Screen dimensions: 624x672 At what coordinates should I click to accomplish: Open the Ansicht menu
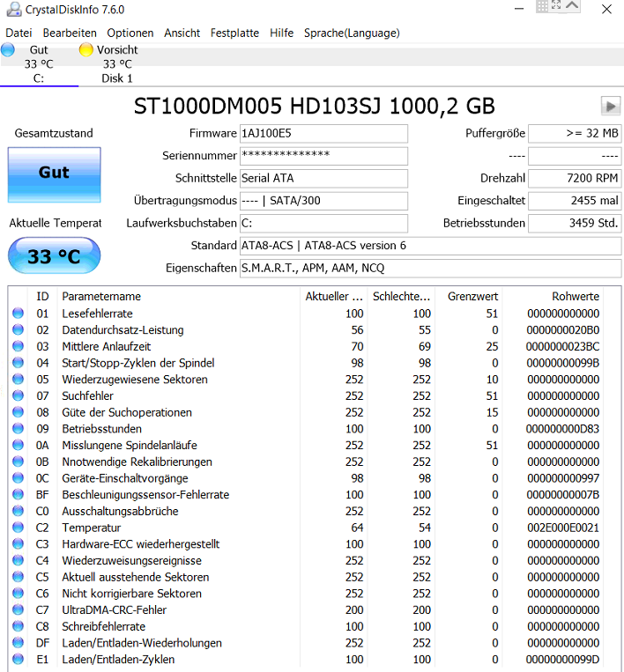tap(182, 33)
